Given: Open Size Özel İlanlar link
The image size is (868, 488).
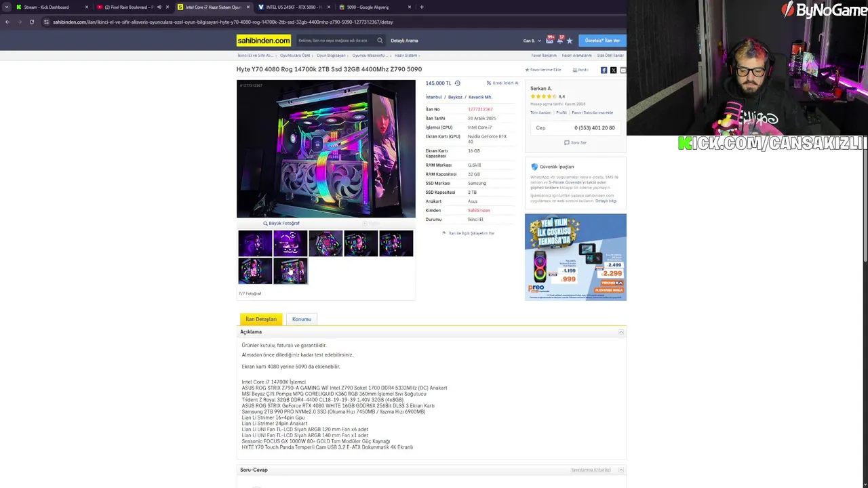Looking at the screenshot, I should (x=610, y=56).
